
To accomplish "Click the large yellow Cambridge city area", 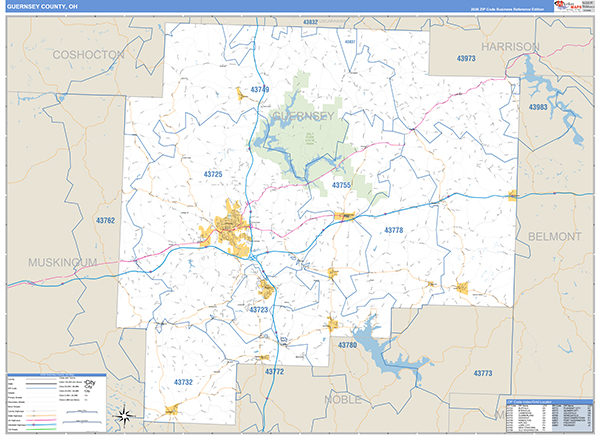I will click(x=230, y=228).
